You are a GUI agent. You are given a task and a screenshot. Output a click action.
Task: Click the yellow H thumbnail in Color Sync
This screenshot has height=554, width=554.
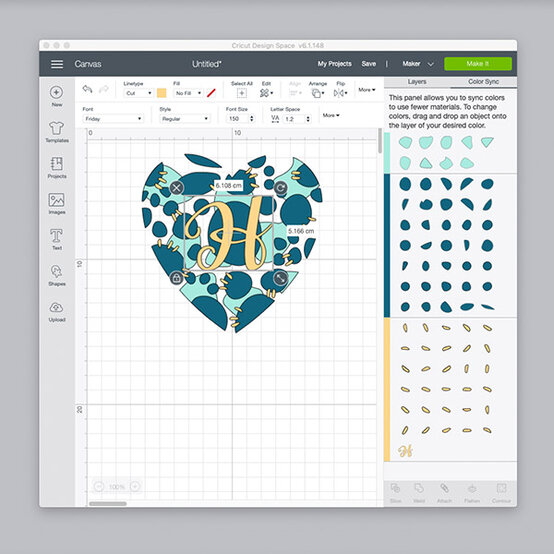tap(405, 451)
